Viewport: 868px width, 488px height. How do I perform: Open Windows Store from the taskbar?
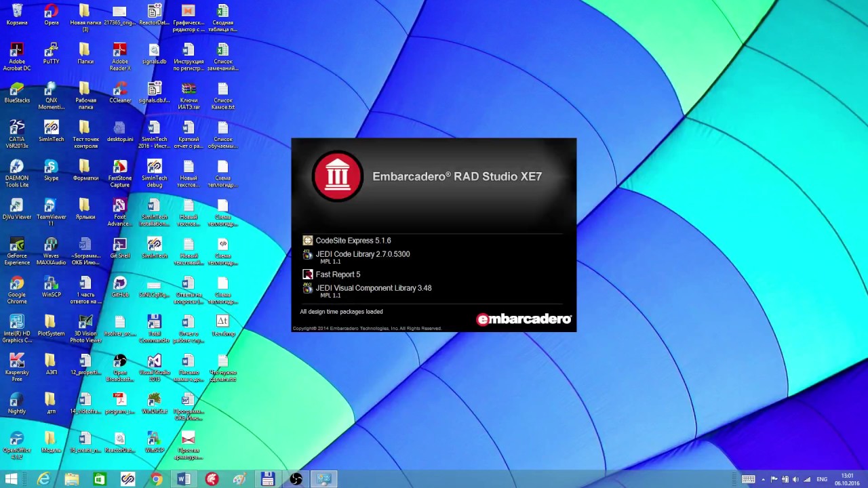[x=100, y=479]
